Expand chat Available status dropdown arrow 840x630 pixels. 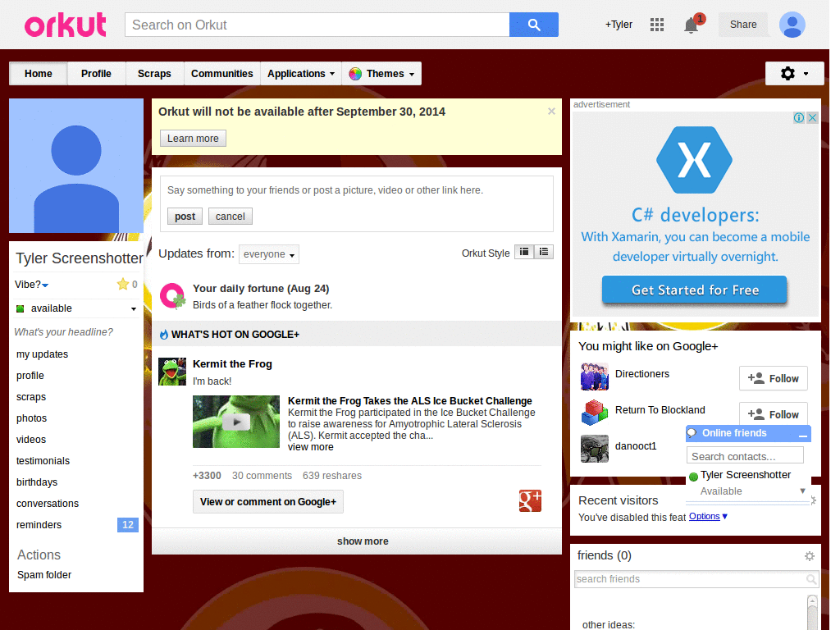coord(802,491)
